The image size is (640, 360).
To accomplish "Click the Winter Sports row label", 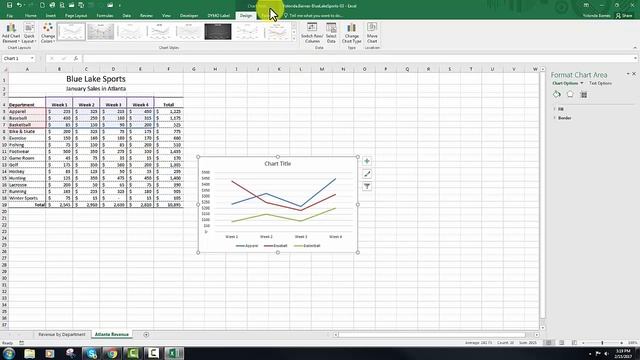I will [27, 198].
